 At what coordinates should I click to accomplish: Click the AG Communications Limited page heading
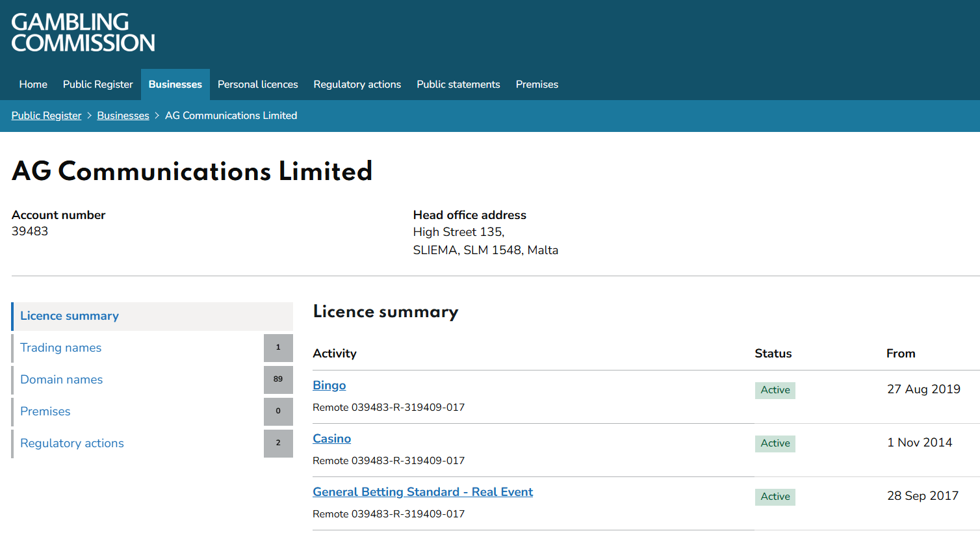[x=192, y=172]
